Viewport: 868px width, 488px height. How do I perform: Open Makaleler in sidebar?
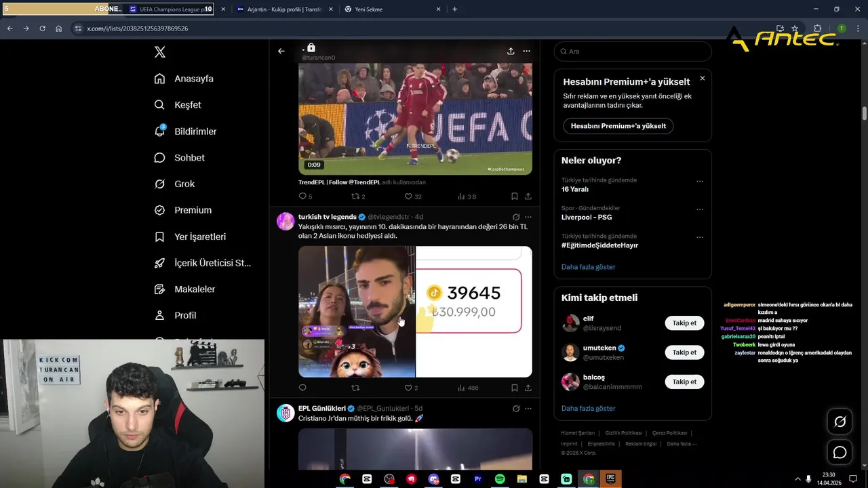click(x=184, y=289)
